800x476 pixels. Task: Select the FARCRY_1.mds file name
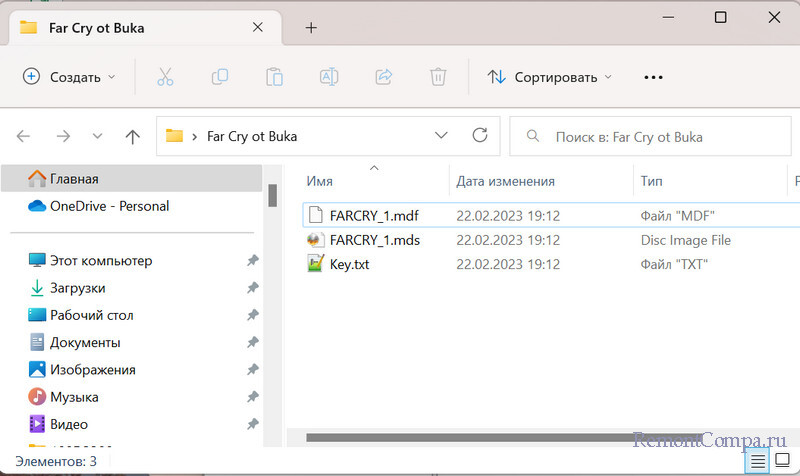click(x=375, y=240)
